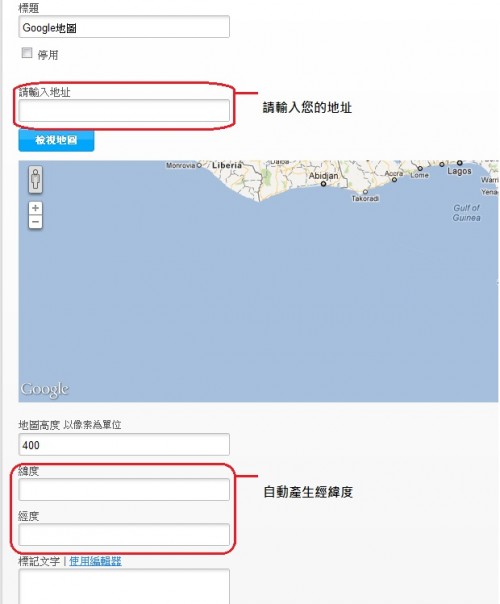Click the 請輸入地址 address field

coord(124,111)
